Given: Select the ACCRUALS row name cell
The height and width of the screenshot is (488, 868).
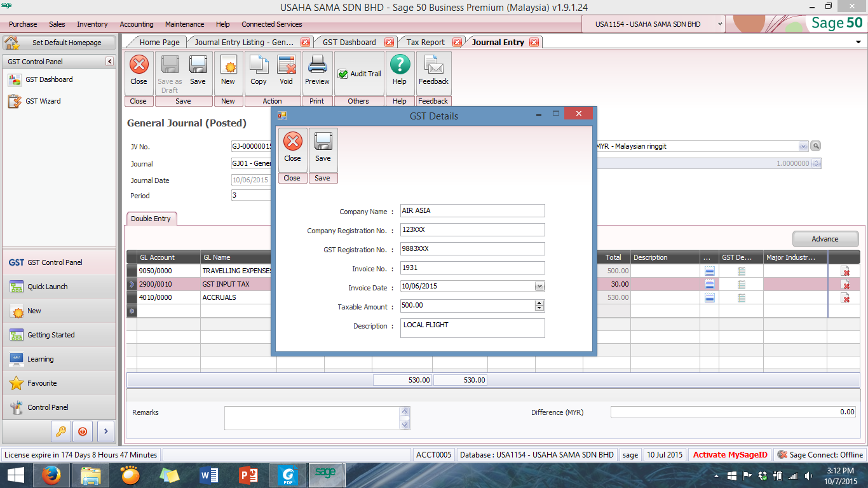Looking at the screenshot, I should (238, 297).
